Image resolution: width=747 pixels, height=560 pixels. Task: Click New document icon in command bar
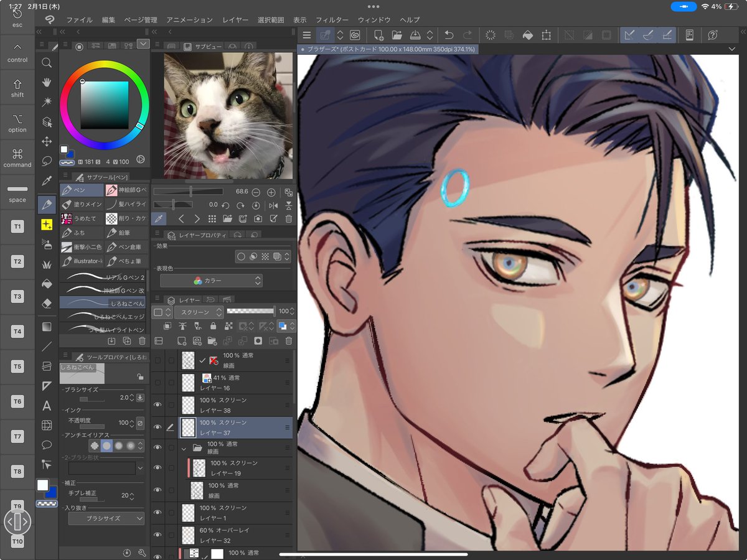[378, 35]
